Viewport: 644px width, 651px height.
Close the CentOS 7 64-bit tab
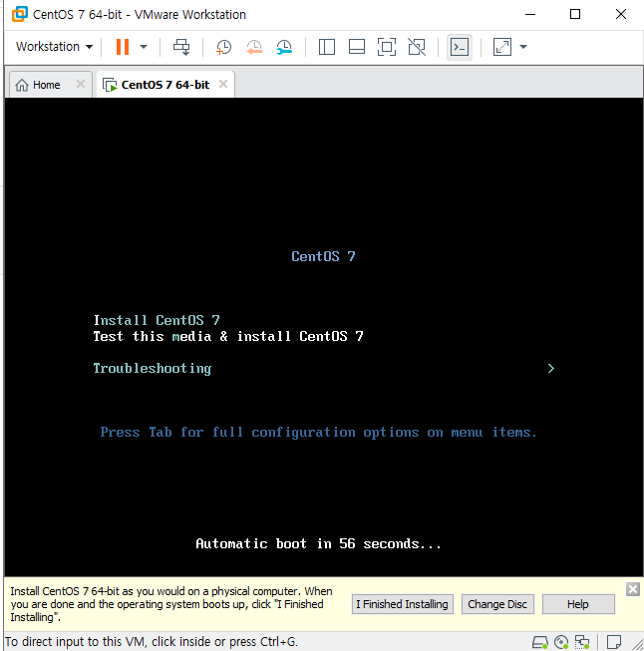[223, 85]
